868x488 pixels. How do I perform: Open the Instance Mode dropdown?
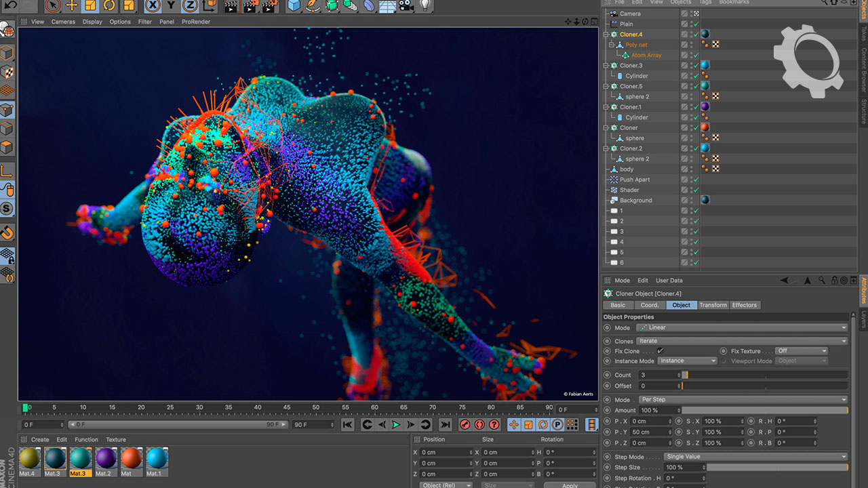(687, 361)
